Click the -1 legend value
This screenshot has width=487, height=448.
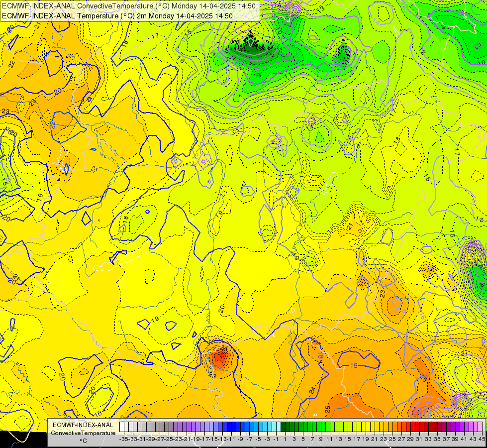276,439
